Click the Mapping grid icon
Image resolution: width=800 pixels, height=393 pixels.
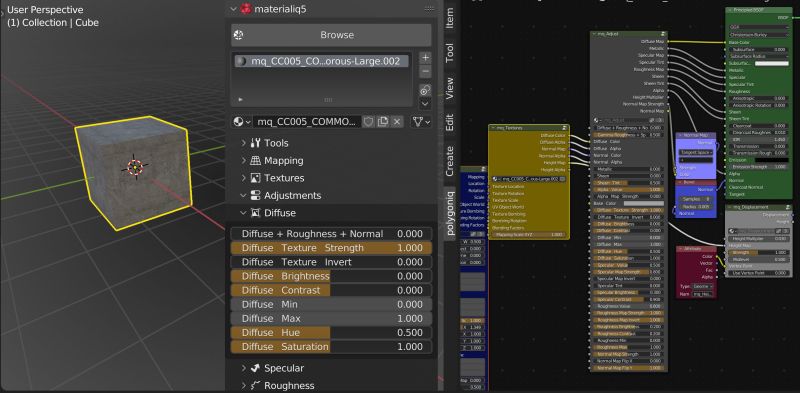(x=256, y=161)
